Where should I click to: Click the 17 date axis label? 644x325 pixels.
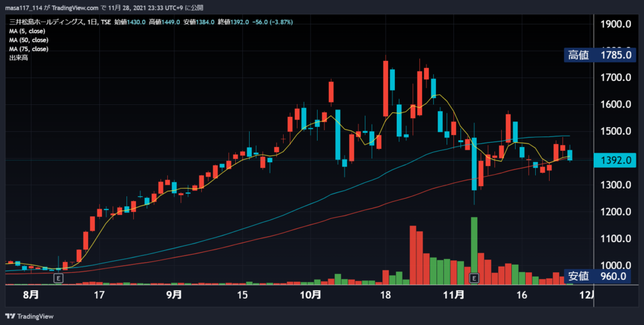pos(99,295)
